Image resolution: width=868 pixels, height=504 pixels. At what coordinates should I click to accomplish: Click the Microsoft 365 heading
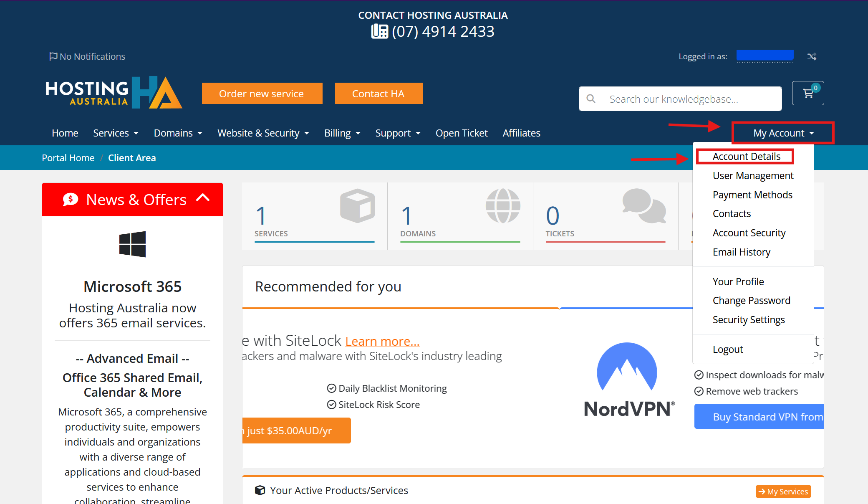[132, 286]
